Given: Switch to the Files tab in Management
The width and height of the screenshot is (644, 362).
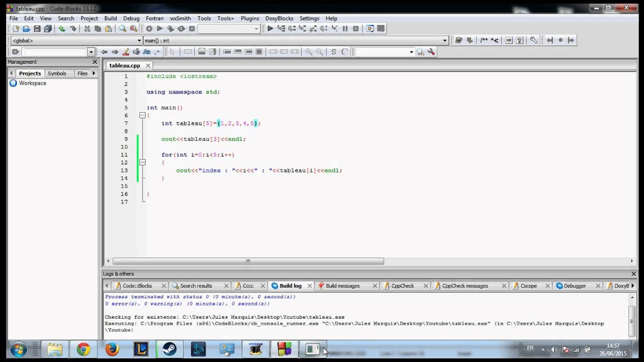Looking at the screenshot, I should (x=83, y=73).
